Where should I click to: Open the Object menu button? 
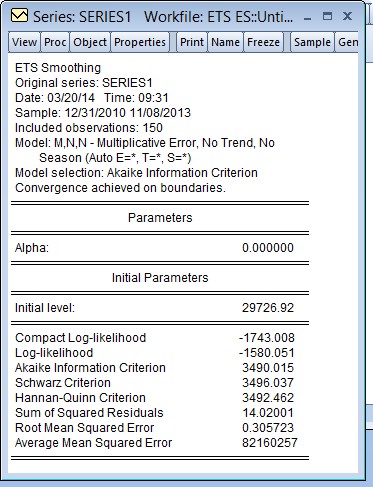coord(90,42)
